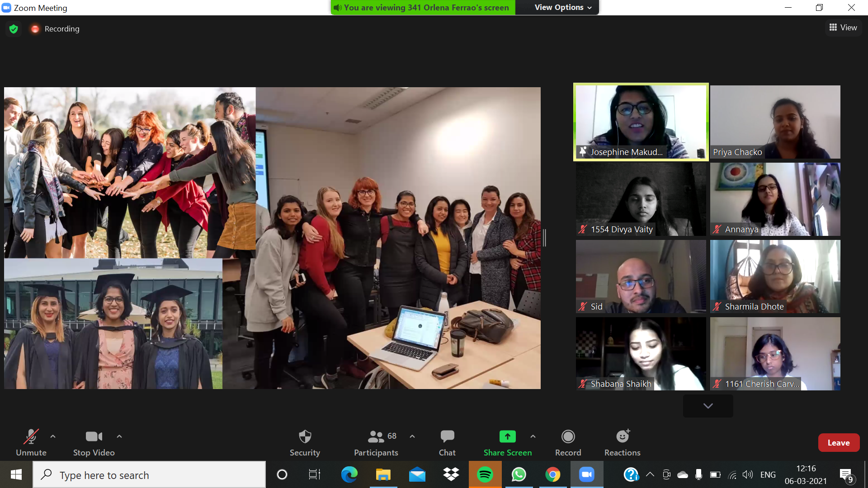Click the Record button
868x488 pixels.
[568, 442]
